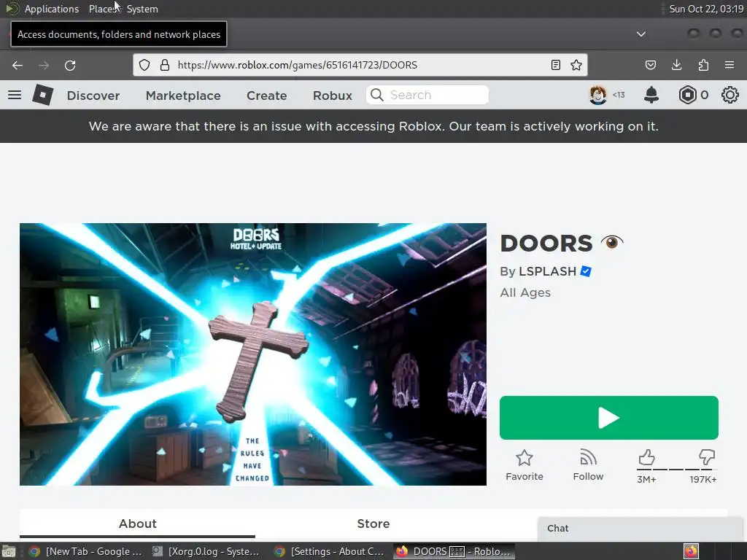Go to the Create page

click(267, 96)
